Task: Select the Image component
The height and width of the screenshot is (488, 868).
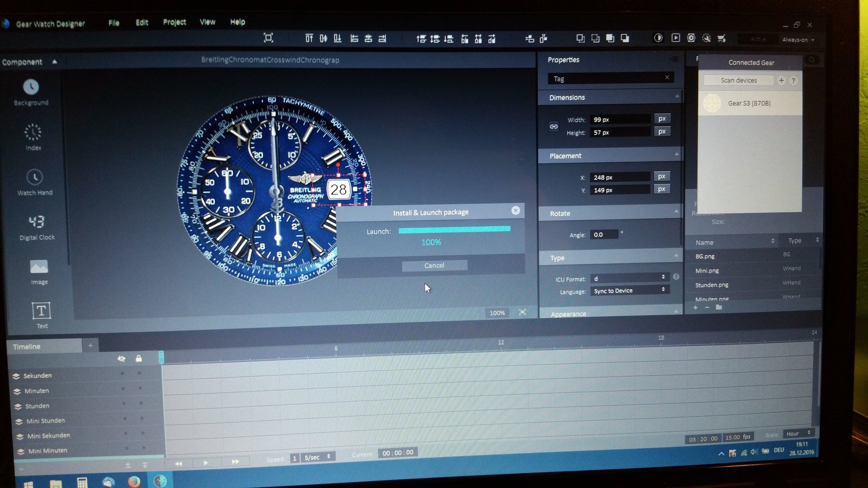Action: [39, 272]
